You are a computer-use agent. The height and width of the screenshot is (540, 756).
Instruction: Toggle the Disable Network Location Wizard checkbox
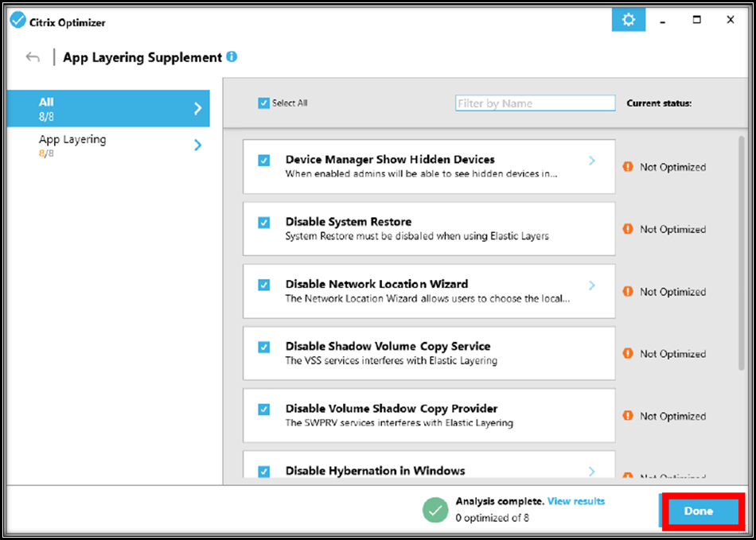(264, 285)
